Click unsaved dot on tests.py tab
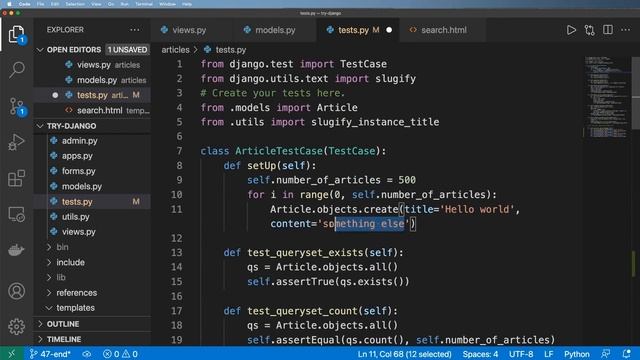 [389, 30]
